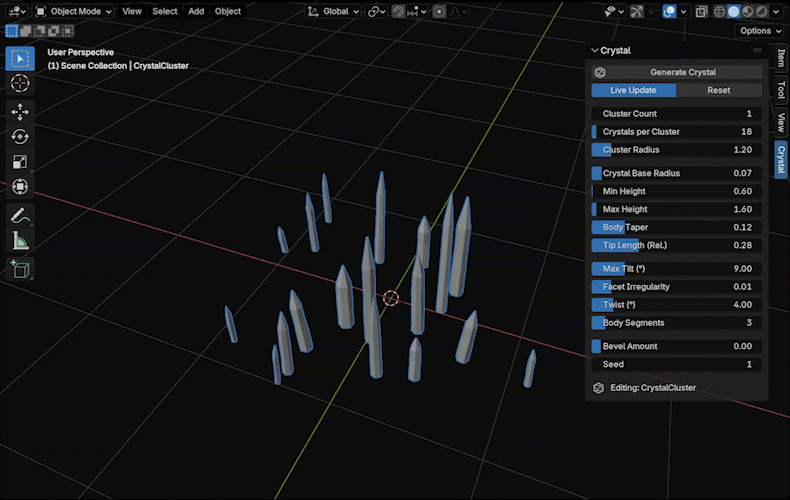The image size is (790, 500).
Task: Adjust Crystals per Cluster slider
Action: 677,132
